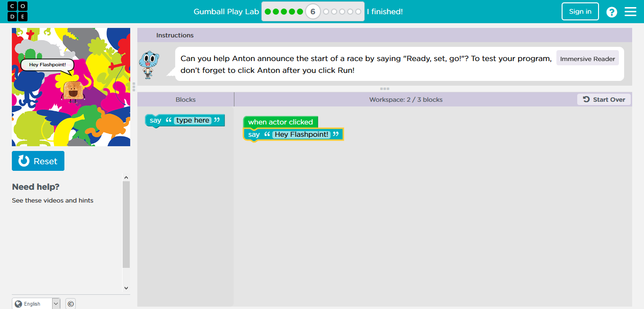Click 'Gumball Play Lab' title
Screen dimensions: 644x309
point(226,11)
